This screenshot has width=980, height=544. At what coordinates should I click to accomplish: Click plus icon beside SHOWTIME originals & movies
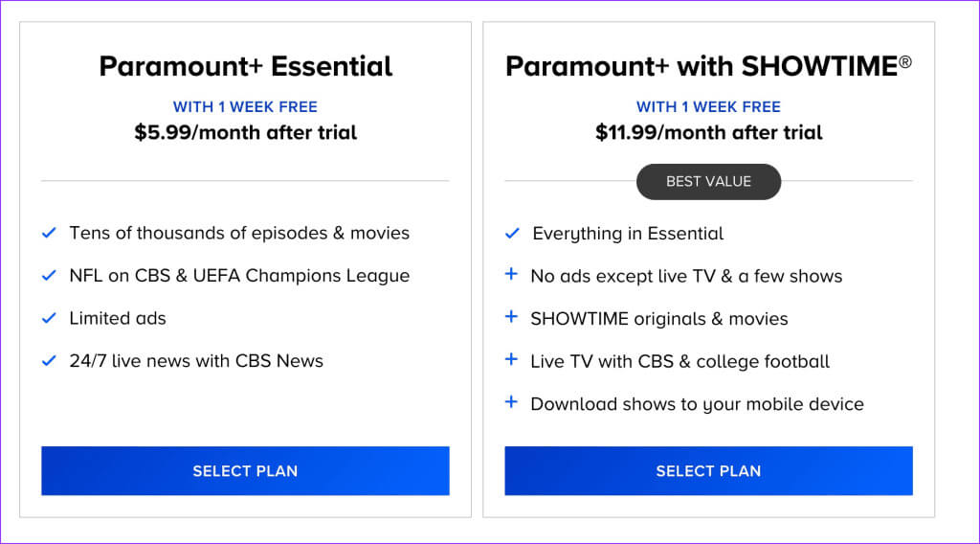click(x=511, y=317)
